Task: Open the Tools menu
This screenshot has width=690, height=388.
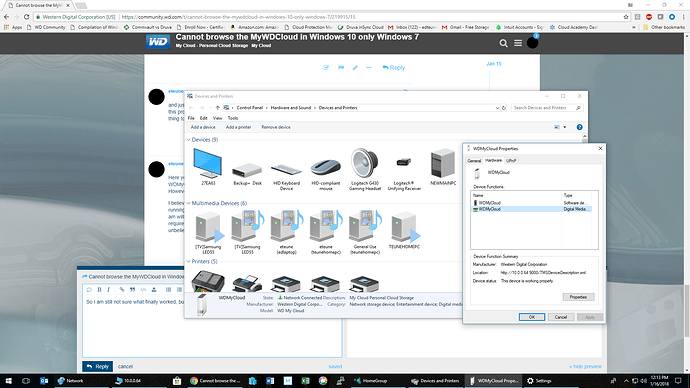Action: [233, 118]
